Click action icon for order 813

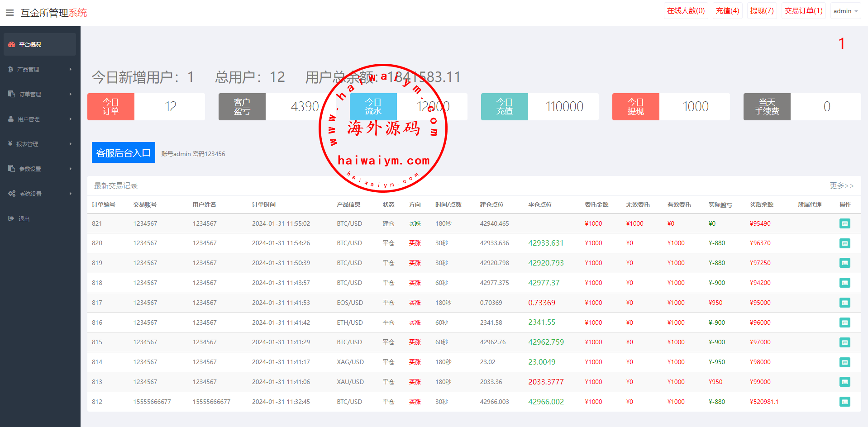[x=844, y=382]
